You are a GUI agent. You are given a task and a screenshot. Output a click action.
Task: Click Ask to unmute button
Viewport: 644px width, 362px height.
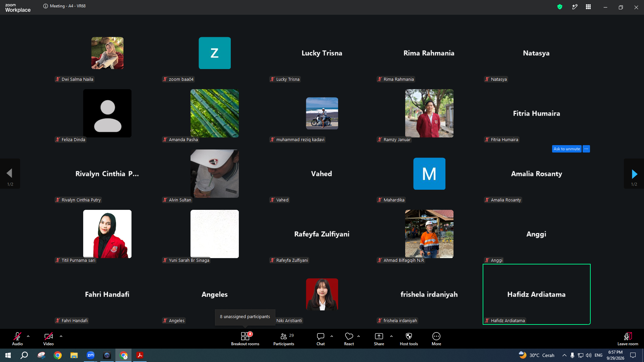567,149
